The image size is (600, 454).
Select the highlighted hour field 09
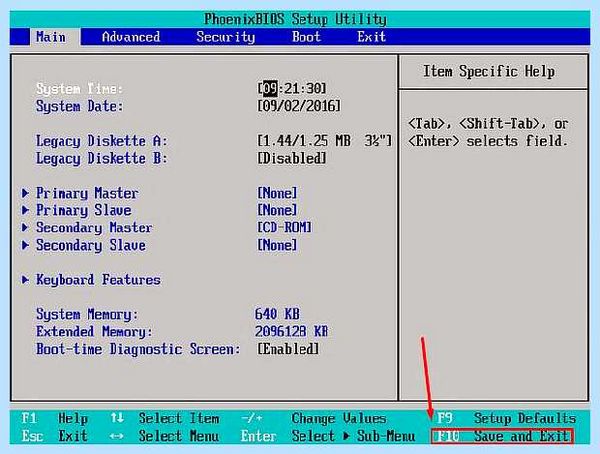pyautogui.click(x=270, y=88)
